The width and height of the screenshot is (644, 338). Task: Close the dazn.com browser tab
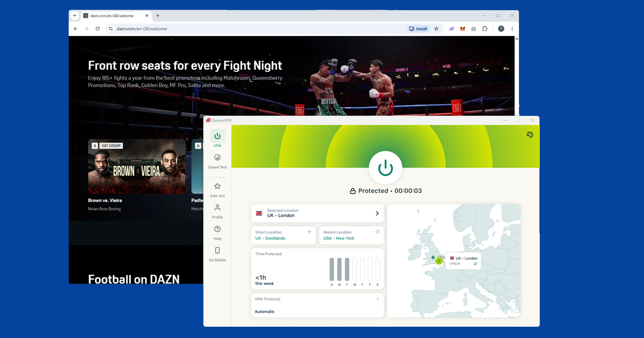(x=147, y=16)
